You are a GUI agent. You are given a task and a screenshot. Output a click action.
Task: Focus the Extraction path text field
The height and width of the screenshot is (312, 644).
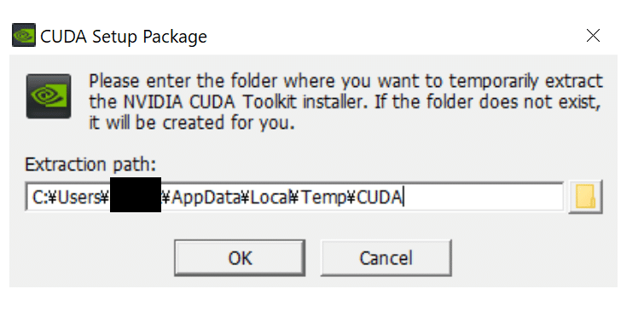point(294,197)
